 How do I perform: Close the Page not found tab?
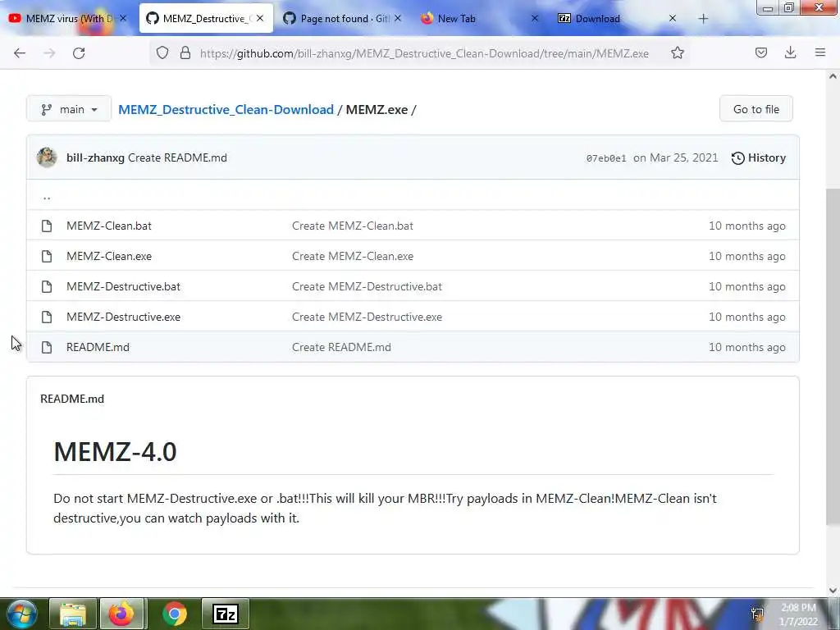398,18
